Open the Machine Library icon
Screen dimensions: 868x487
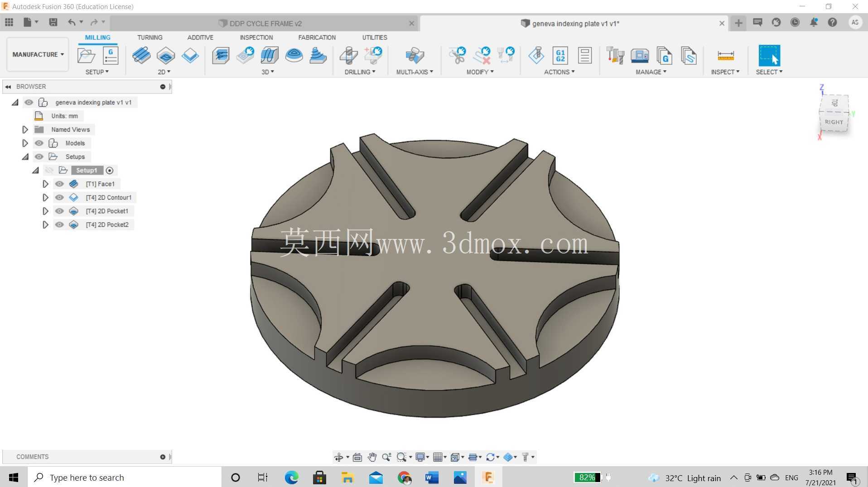(640, 56)
